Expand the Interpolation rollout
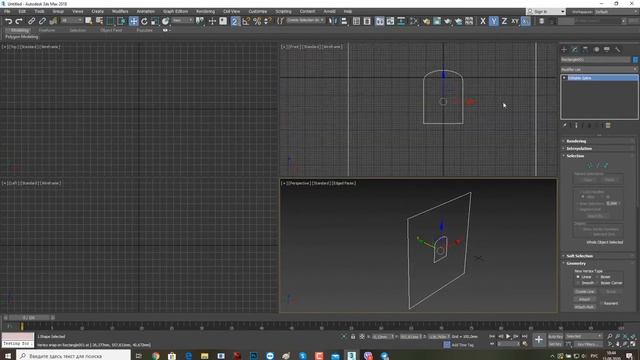The image size is (640, 360). tap(598, 149)
